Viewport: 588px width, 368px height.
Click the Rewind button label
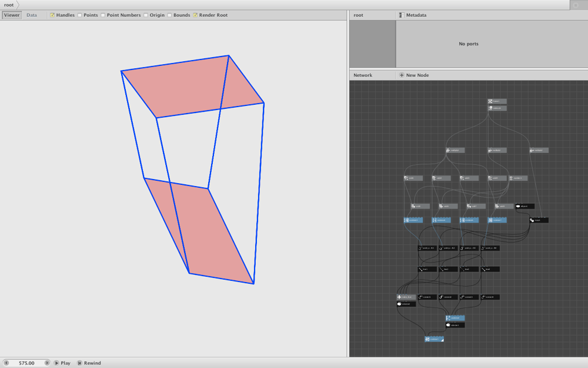pos(92,363)
